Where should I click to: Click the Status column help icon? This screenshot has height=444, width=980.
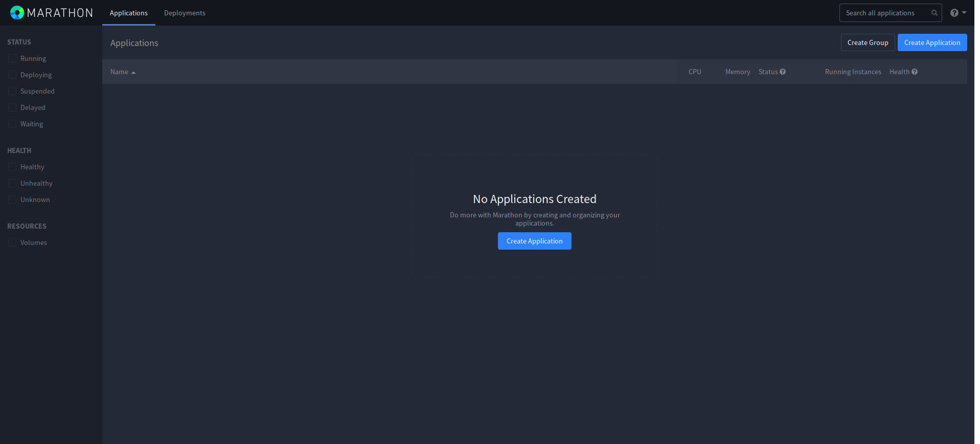pyautogui.click(x=783, y=72)
